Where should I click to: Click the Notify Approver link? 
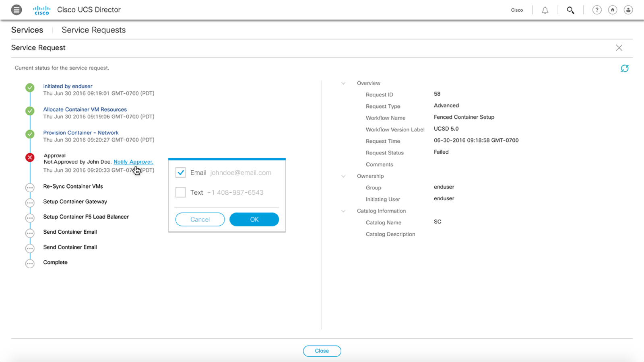click(133, 162)
